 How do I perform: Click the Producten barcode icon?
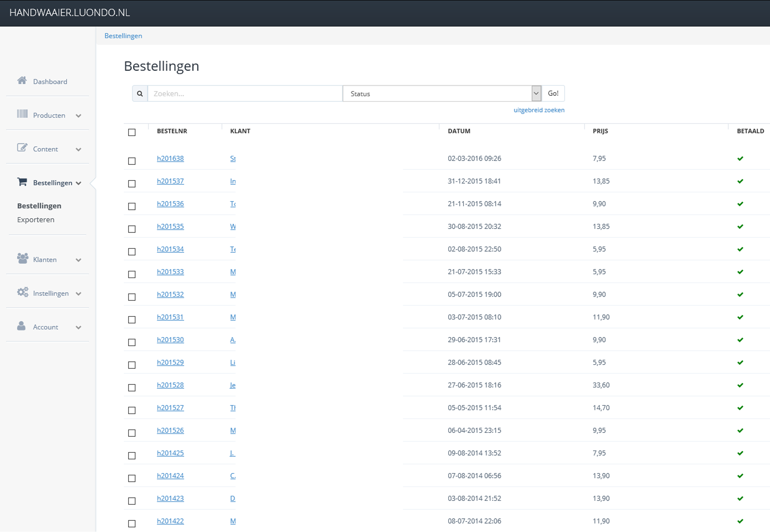[x=22, y=114]
